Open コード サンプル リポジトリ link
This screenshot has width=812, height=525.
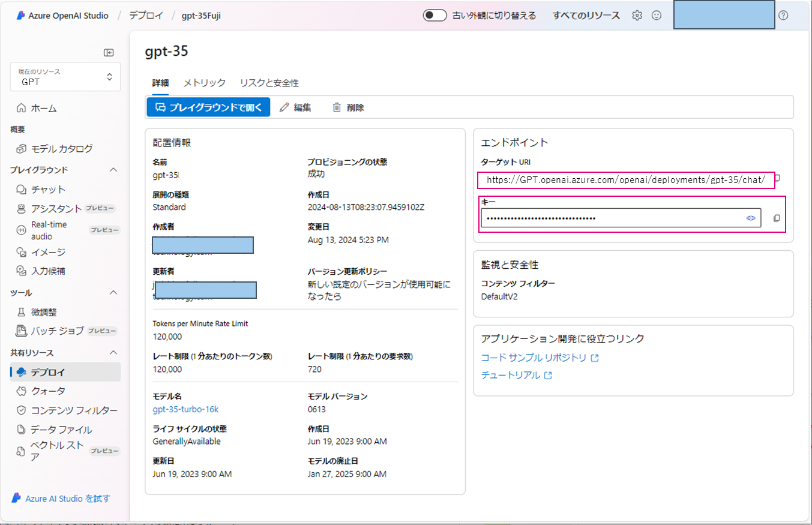[x=540, y=358]
